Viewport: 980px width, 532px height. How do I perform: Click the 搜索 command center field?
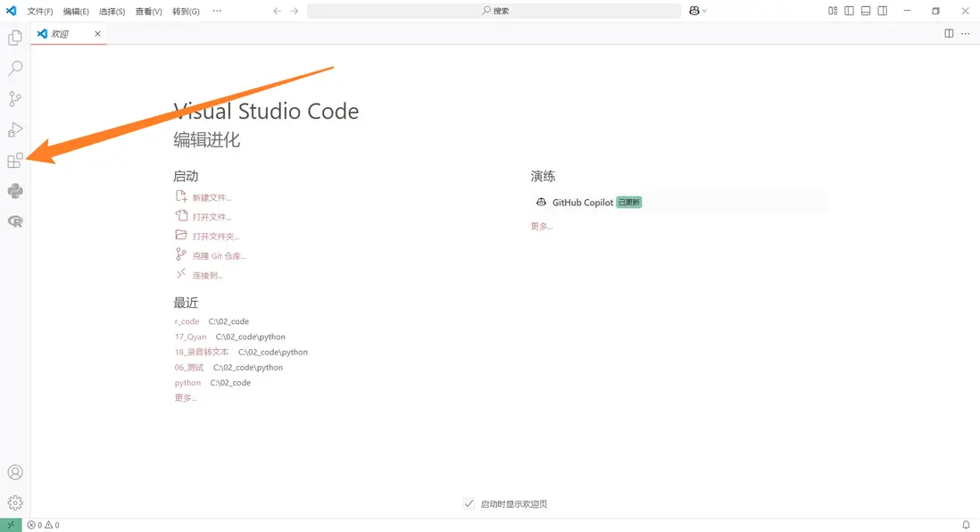494,11
